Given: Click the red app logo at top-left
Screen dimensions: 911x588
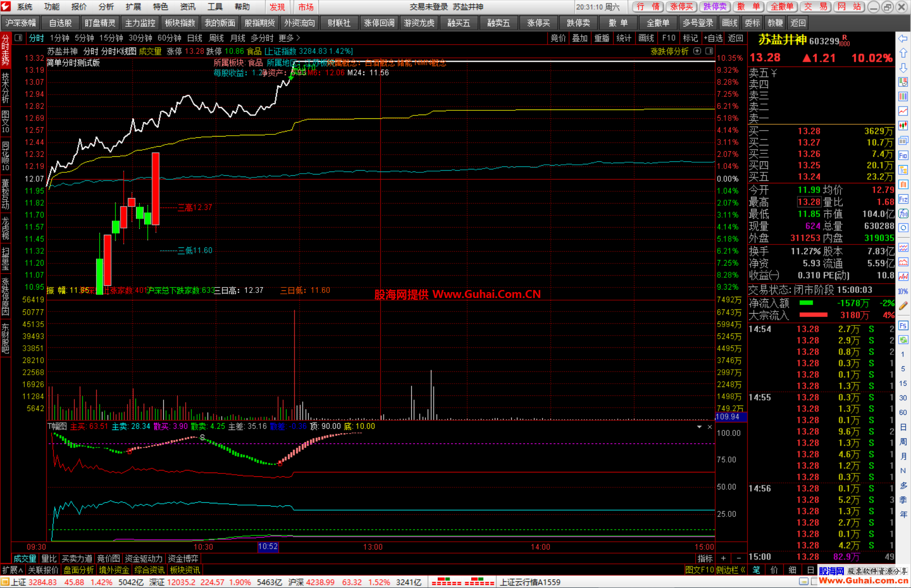Looking at the screenshot, I should point(6,6).
